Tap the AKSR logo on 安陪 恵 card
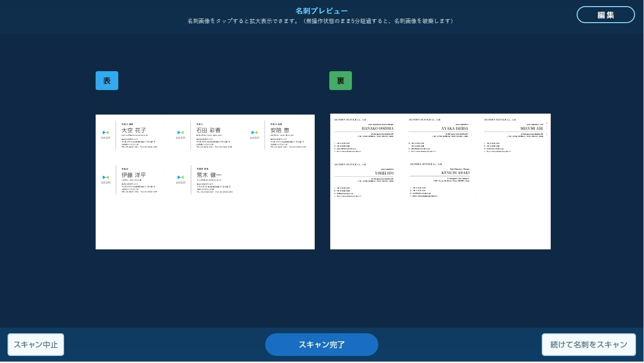This screenshot has height=363, width=644. point(254,134)
